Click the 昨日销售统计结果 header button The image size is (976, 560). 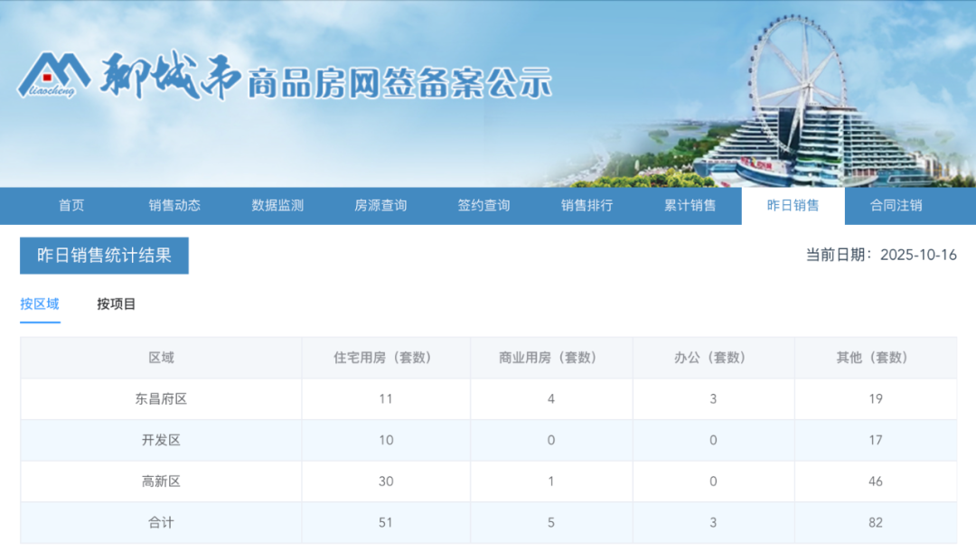pyautogui.click(x=105, y=256)
